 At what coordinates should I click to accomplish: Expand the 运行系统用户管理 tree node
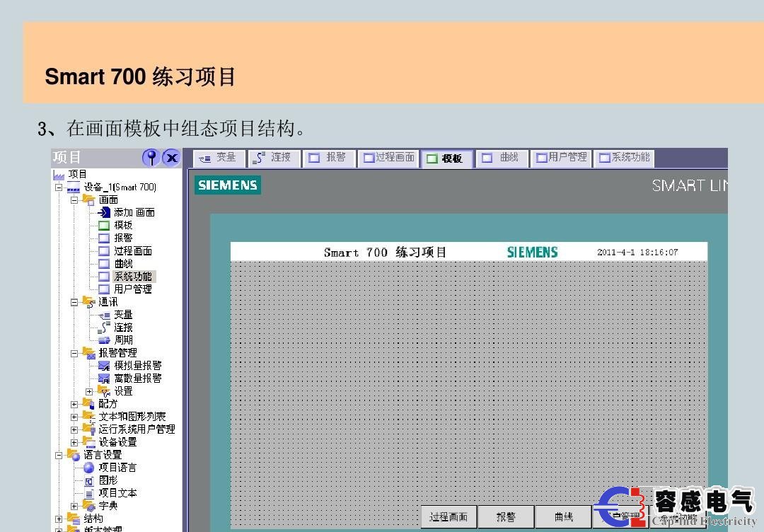pyautogui.click(x=74, y=429)
